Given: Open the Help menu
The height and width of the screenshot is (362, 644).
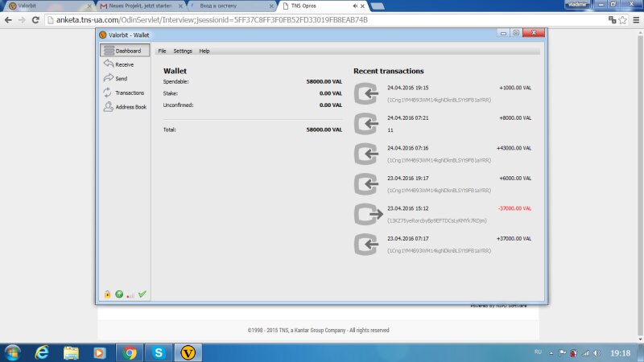Looking at the screenshot, I should (204, 51).
